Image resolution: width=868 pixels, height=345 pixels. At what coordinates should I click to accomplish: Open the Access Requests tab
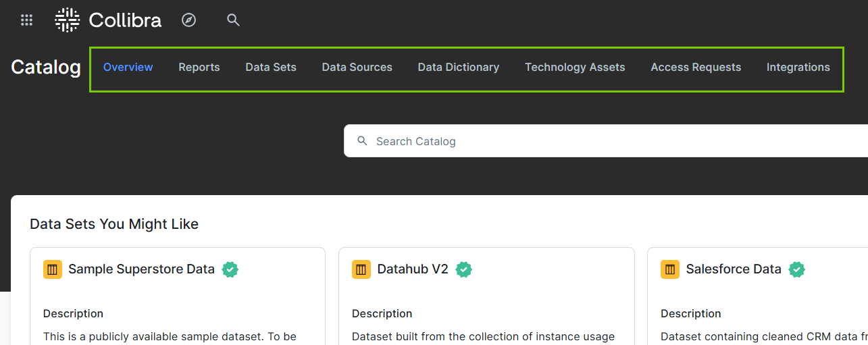click(696, 68)
